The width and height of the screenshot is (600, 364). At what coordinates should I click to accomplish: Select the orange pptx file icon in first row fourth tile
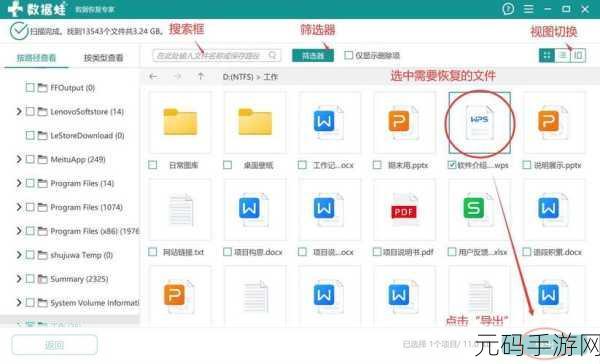click(403, 122)
